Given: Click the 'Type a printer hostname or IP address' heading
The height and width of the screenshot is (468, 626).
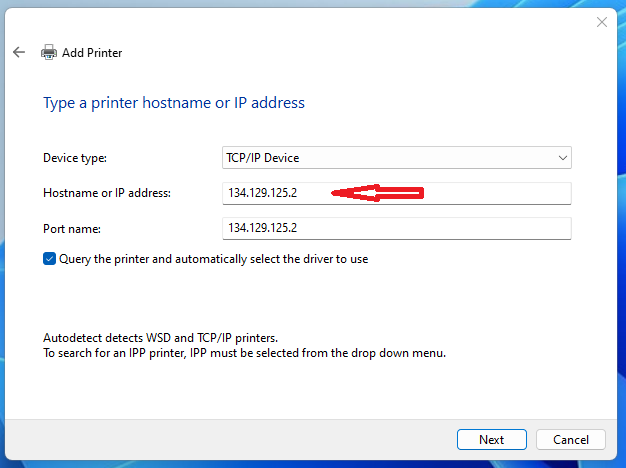Looking at the screenshot, I should coord(173,103).
